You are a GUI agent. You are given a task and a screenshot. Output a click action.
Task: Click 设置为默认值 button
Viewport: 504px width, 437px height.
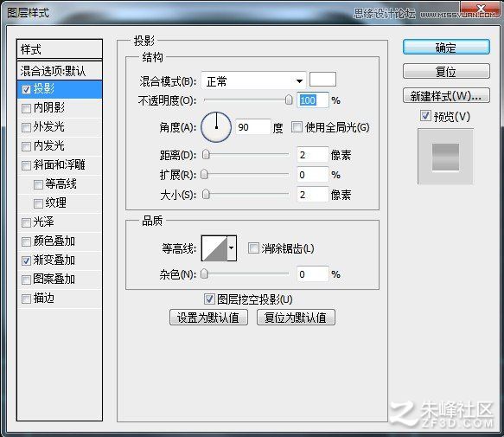(208, 318)
